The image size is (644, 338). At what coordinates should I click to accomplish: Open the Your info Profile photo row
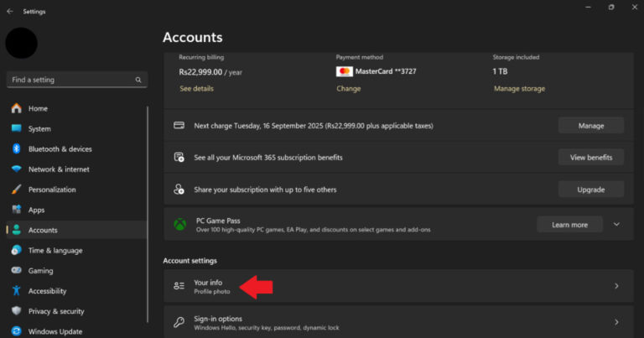tap(398, 286)
